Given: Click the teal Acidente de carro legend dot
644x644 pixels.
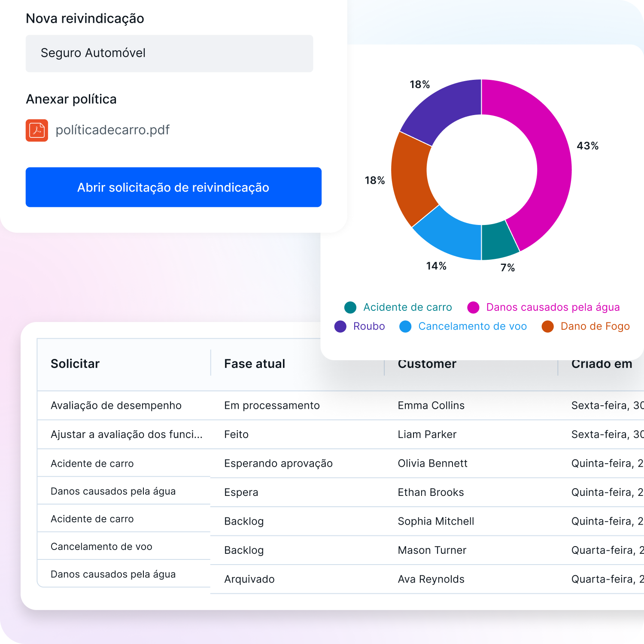Looking at the screenshot, I should (350, 307).
